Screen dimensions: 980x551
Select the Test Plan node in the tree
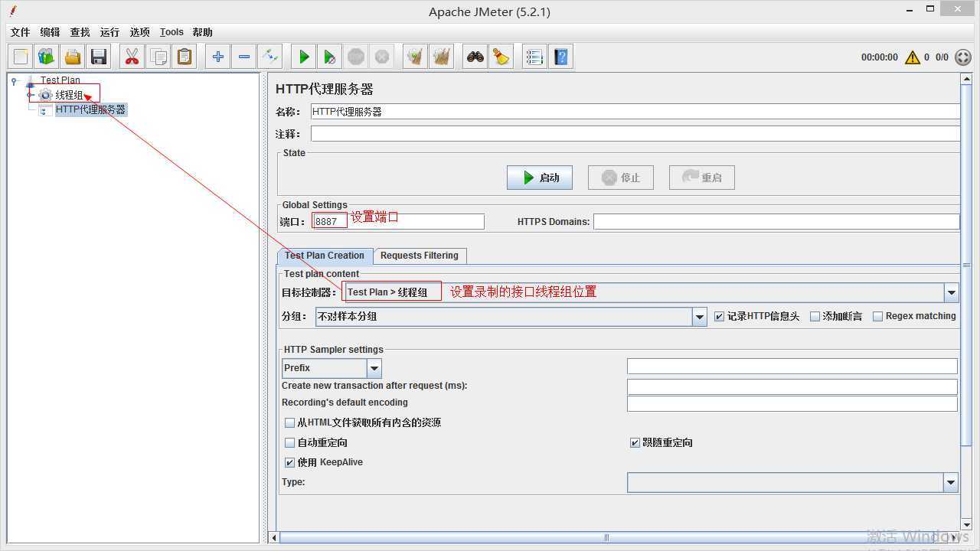point(60,80)
